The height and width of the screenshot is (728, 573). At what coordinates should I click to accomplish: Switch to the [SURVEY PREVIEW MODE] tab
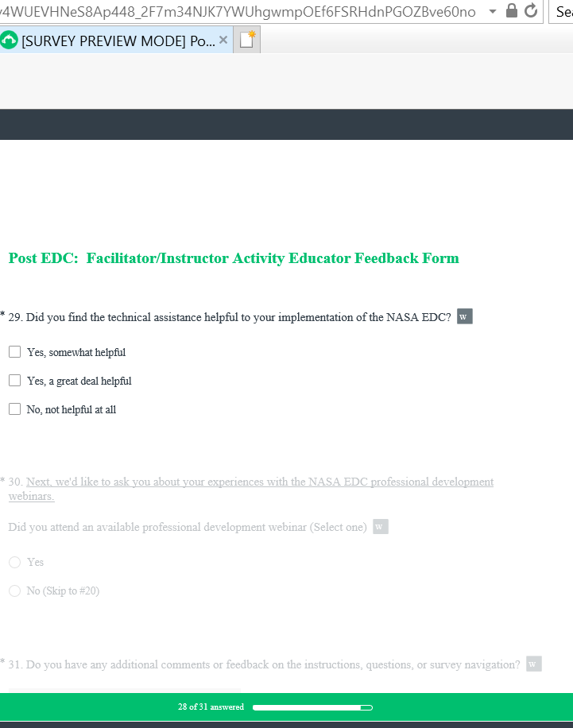tap(118, 41)
